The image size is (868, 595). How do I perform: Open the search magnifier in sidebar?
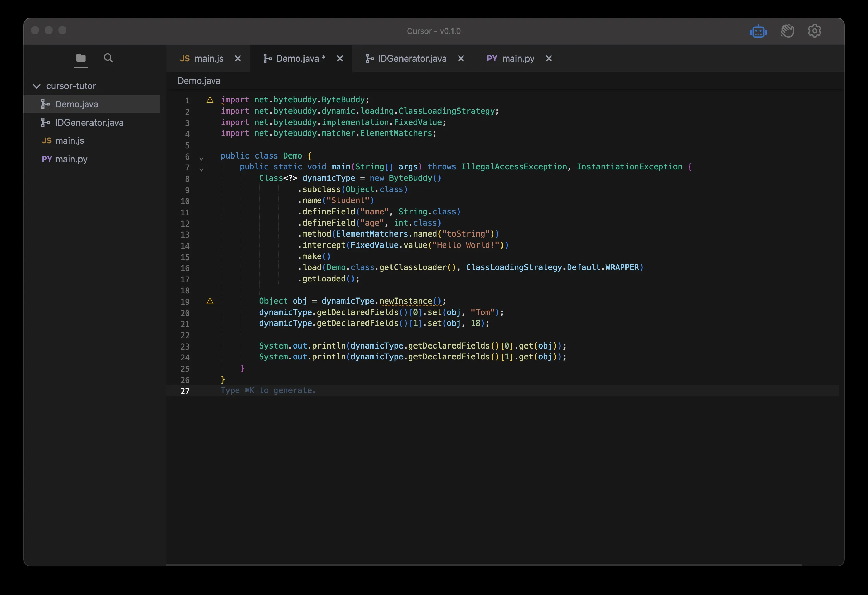coord(108,58)
